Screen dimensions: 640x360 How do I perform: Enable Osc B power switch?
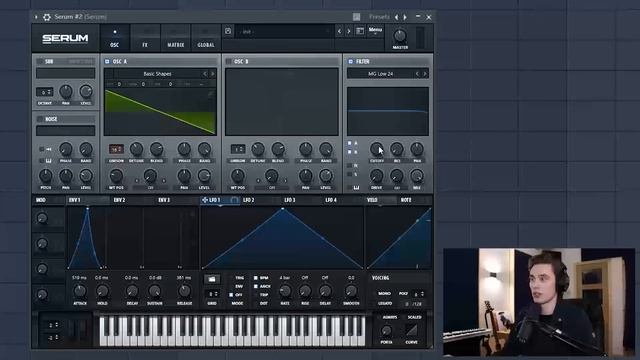click(229, 62)
